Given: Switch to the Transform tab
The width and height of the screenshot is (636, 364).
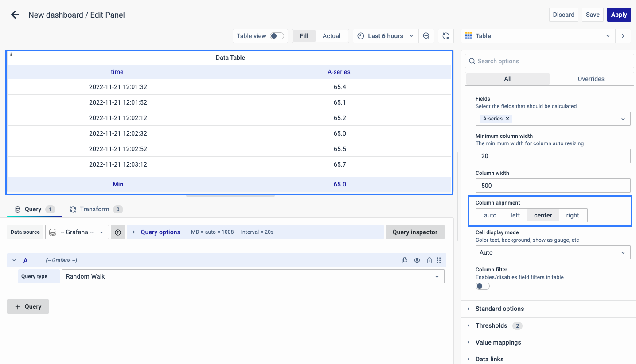Looking at the screenshot, I should pos(94,209).
